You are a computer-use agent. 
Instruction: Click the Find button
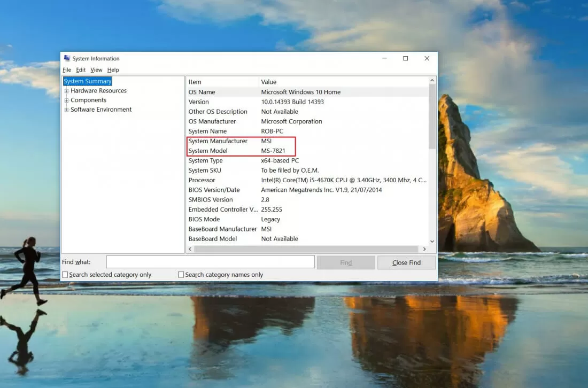tap(346, 262)
